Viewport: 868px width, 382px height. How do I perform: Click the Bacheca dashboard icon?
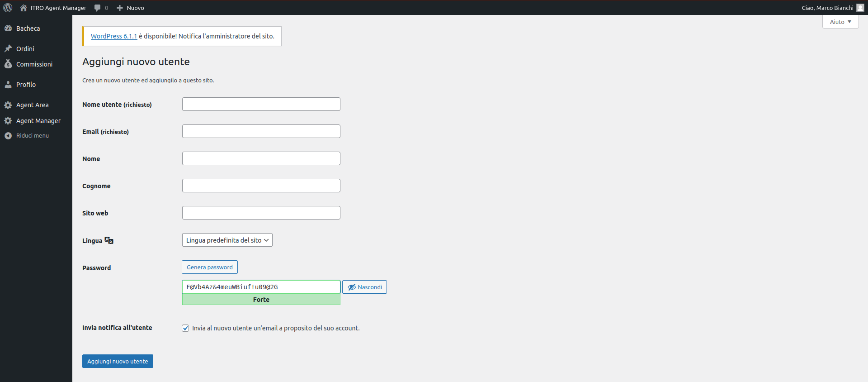tap(8, 28)
